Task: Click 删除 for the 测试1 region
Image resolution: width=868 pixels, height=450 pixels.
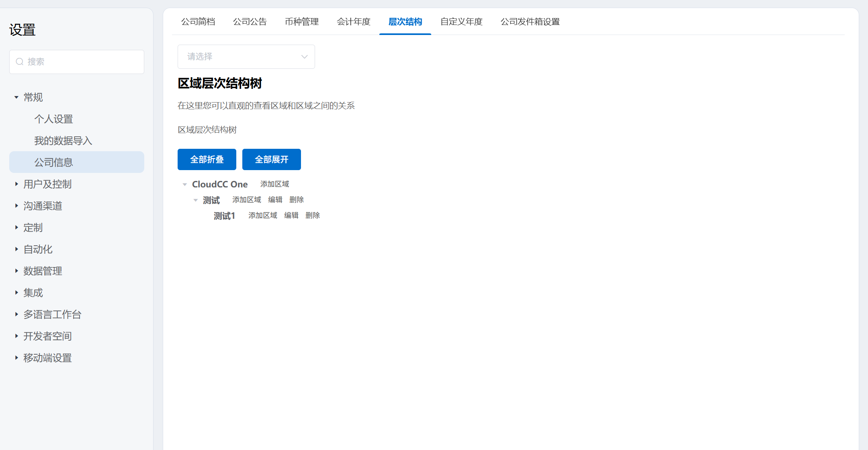Action: click(x=313, y=216)
